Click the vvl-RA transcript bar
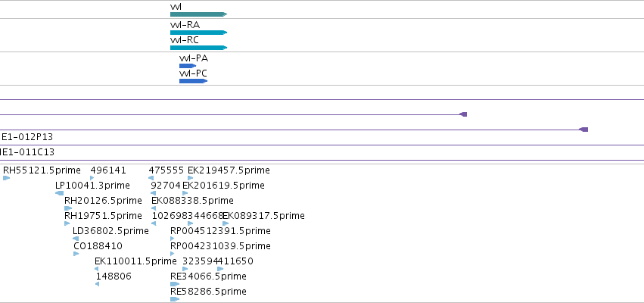 [198, 33]
